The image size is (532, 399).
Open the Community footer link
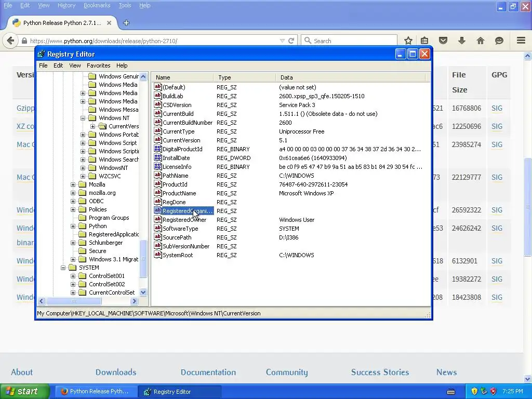(287, 372)
